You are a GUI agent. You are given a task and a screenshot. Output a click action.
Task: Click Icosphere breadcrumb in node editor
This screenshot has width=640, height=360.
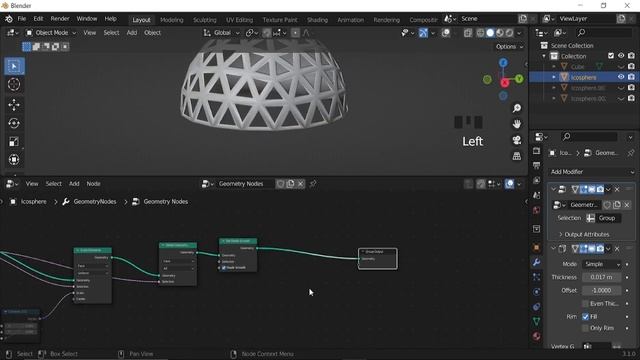(33, 202)
